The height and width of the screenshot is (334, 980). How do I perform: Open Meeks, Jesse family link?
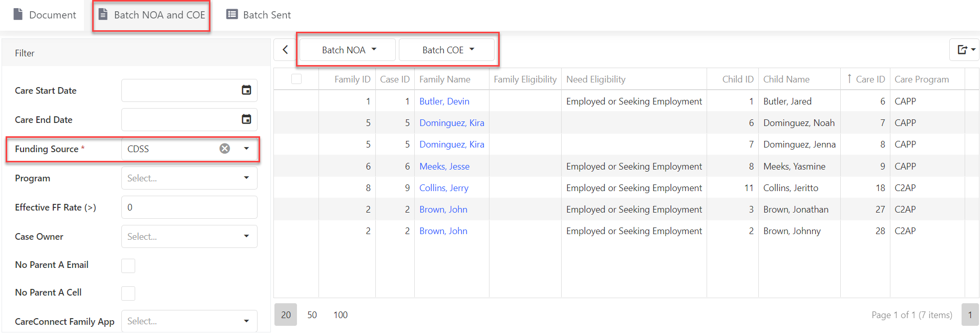pos(444,166)
